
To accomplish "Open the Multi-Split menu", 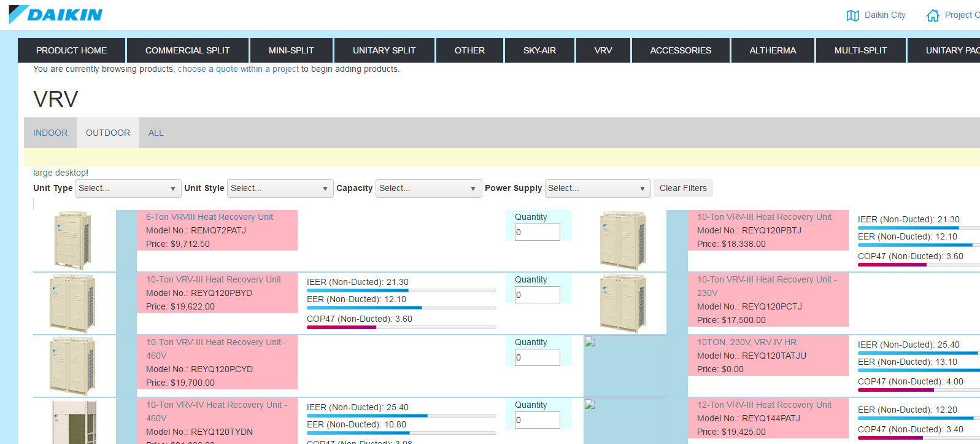I will point(861,50).
